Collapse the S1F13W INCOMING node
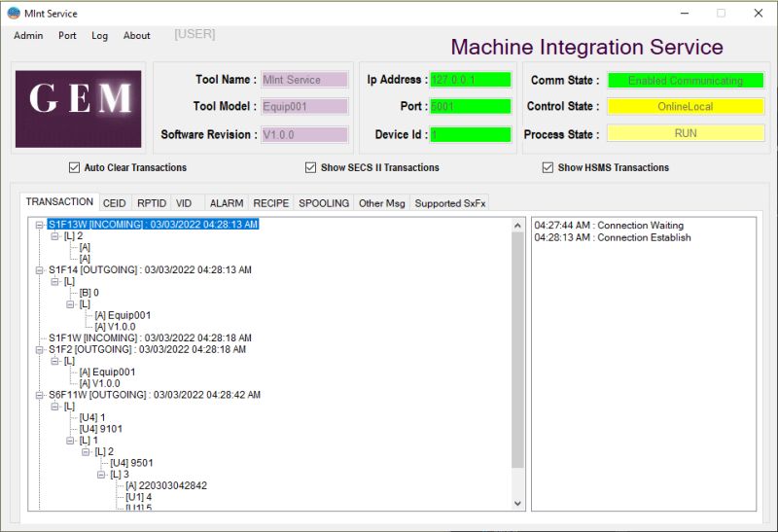The height and width of the screenshot is (532, 778). point(39,225)
